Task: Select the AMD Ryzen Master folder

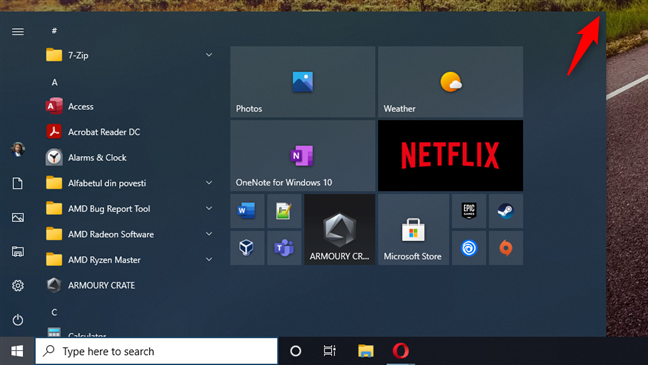Action: point(130,260)
